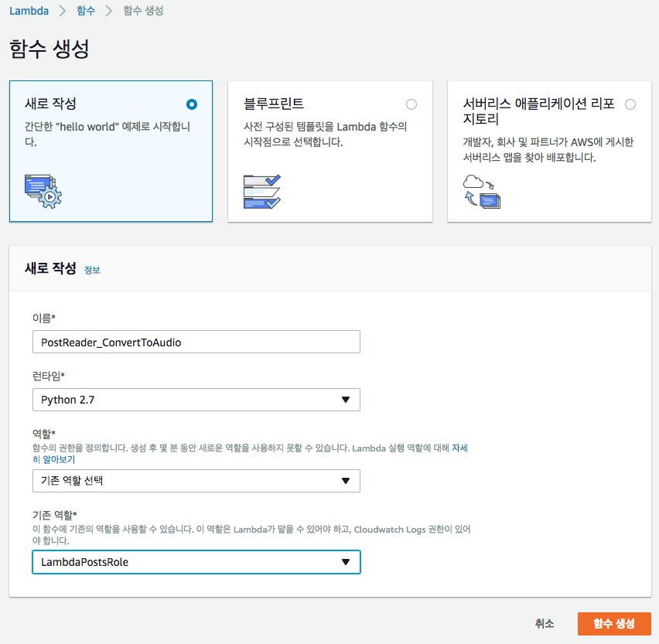Open the 정보 link next to 새로 작성
The height and width of the screenshot is (644, 659).
[92, 270]
